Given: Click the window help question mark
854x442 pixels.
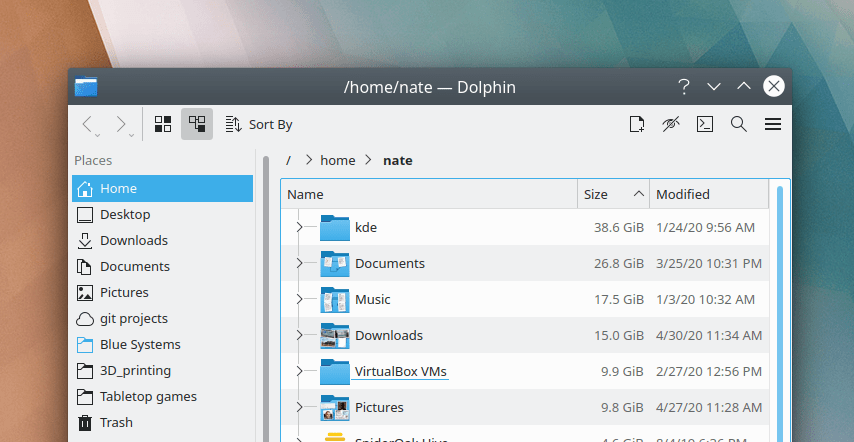Looking at the screenshot, I should pyautogui.click(x=684, y=87).
